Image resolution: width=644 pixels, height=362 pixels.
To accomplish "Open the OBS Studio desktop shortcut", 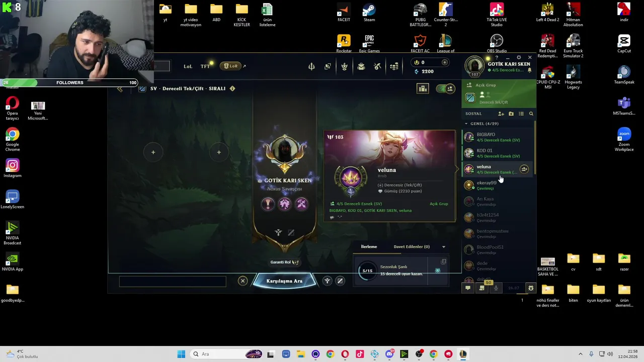I will point(497,44).
